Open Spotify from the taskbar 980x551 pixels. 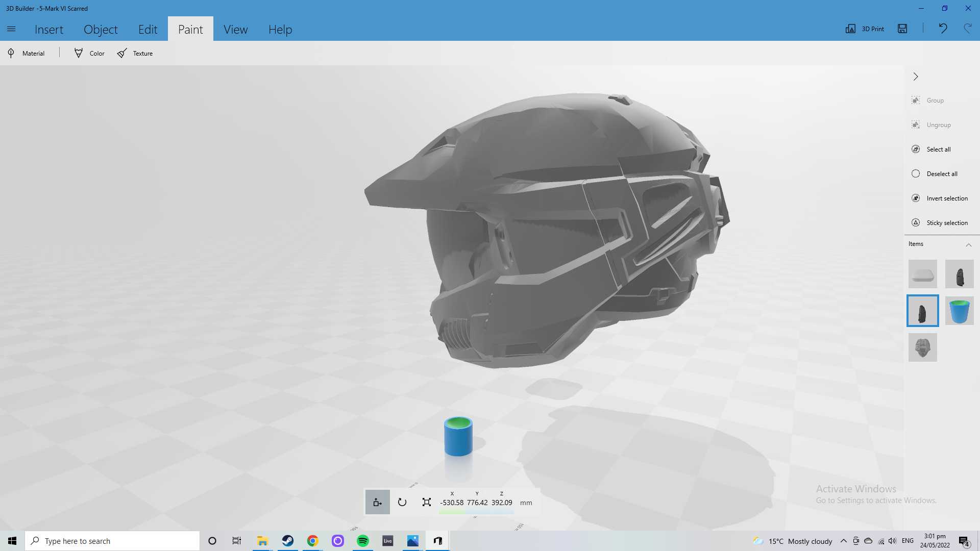pyautogui.click(x=363, y=541)
